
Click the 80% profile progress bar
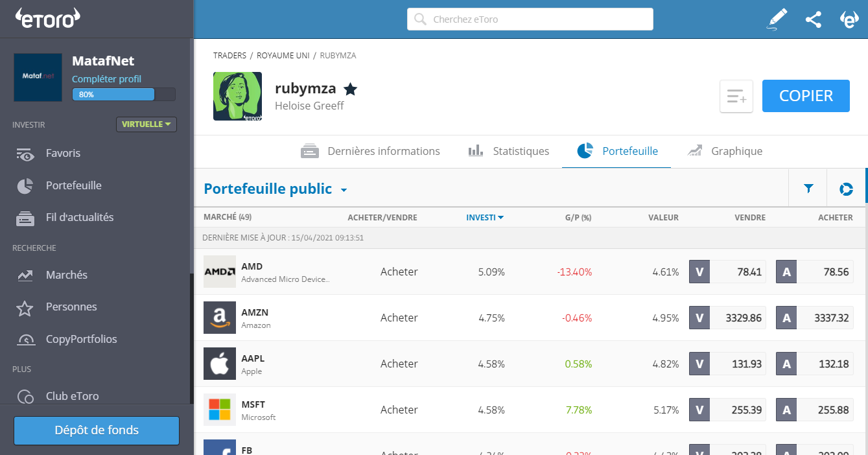124,95
